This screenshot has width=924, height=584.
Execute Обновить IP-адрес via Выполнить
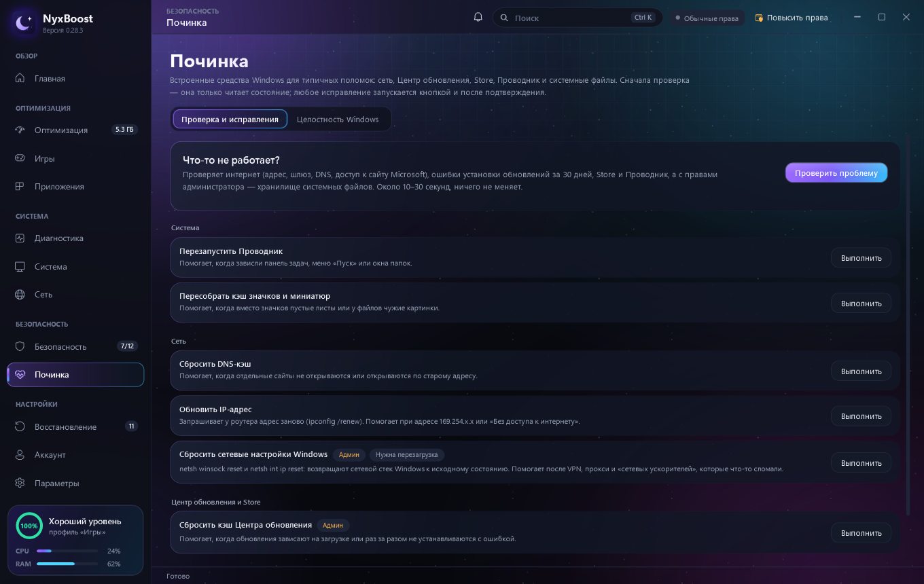tap(861, 416)
